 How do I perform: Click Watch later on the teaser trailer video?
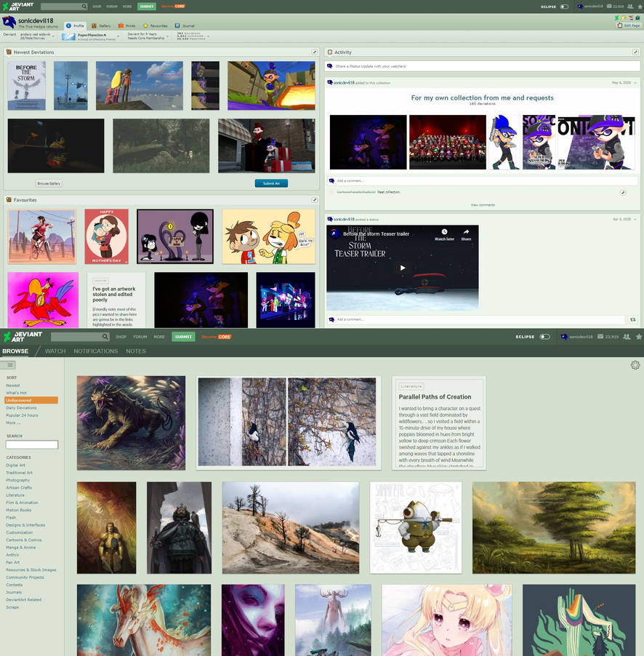[x=444, y=235]
